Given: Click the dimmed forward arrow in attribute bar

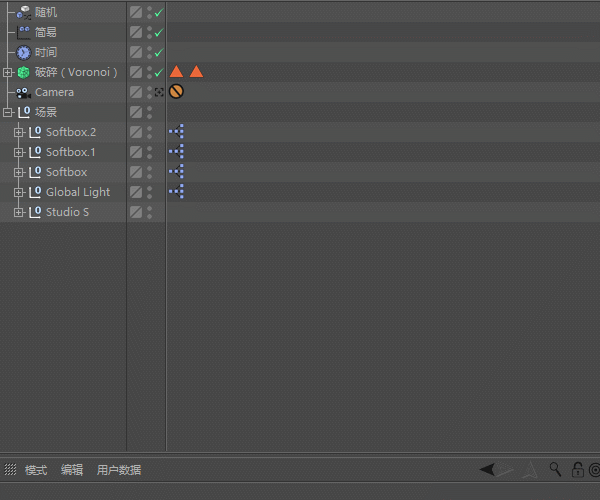Looking at the screenshot, I should tap(505, 470).
